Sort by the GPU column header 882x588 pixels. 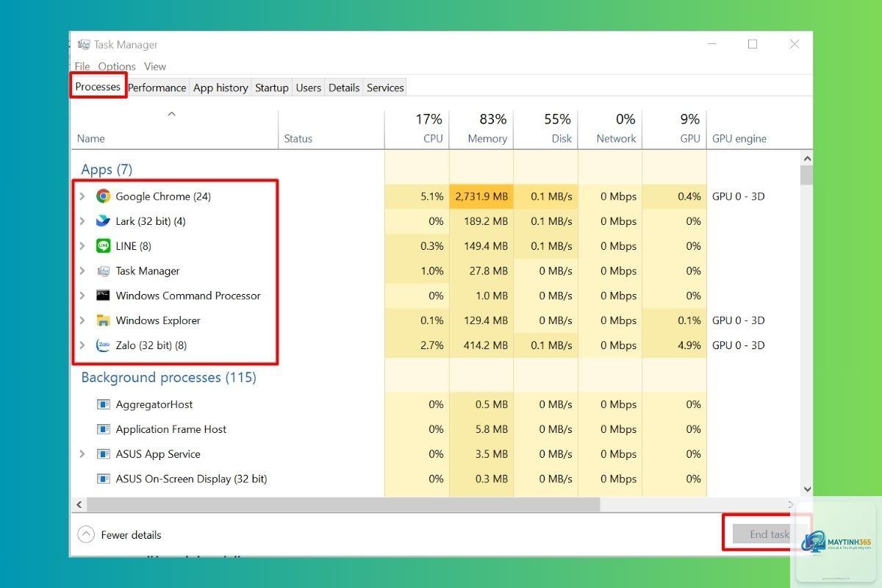pos(675,129)
